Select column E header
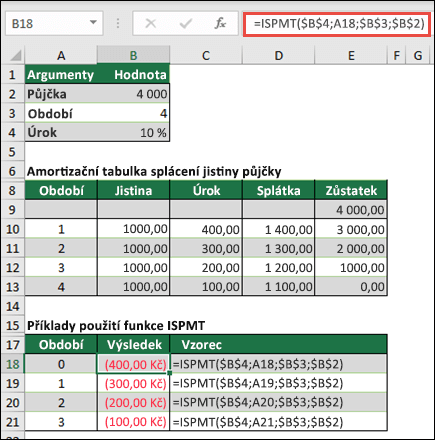This screenshot has height=440, width=435. tap(351, 55)
